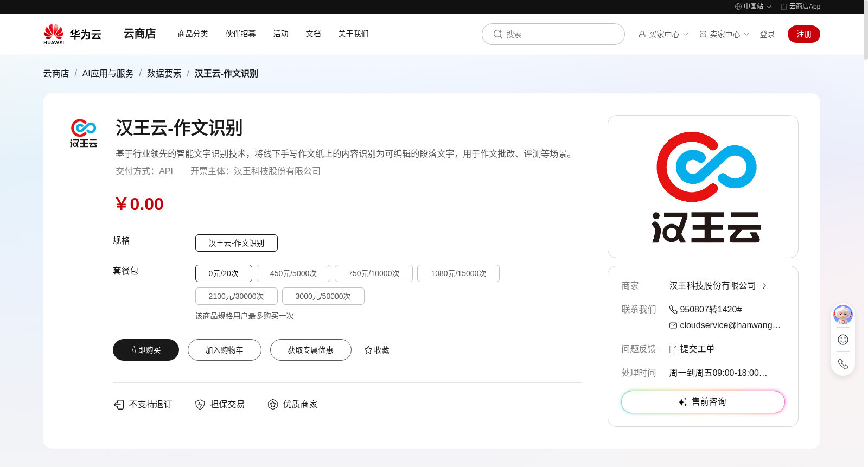Click the 交付方式：API text

point(144,171)
